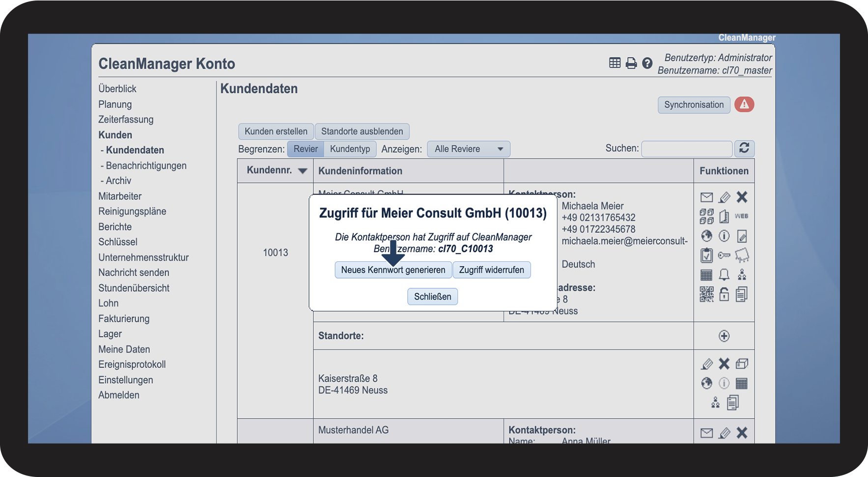Image resolution: width=868 pixels, height=477 pixels.
Task: Click the printer icon in the header
Action: [631, 63]
